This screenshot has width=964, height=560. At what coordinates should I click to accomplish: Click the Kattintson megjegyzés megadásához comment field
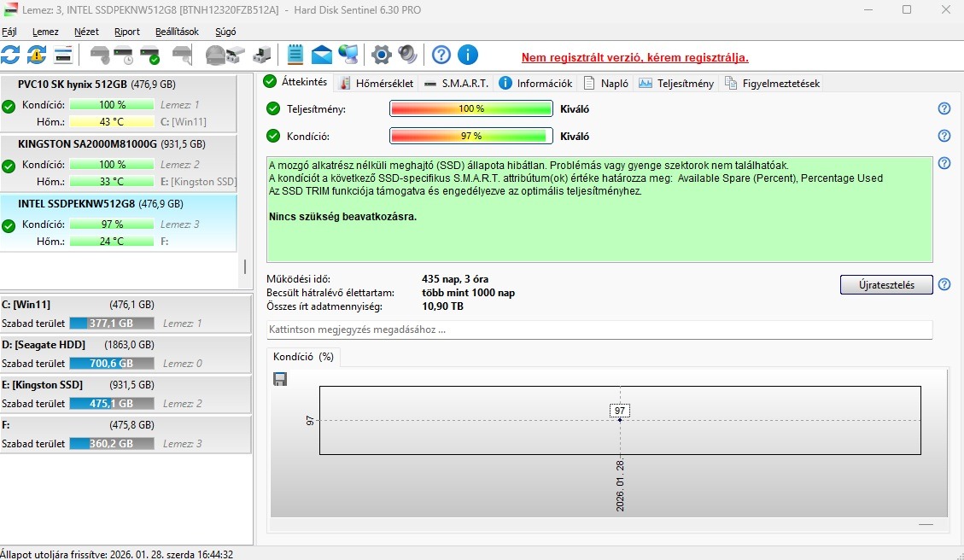(x=599, y=330)
